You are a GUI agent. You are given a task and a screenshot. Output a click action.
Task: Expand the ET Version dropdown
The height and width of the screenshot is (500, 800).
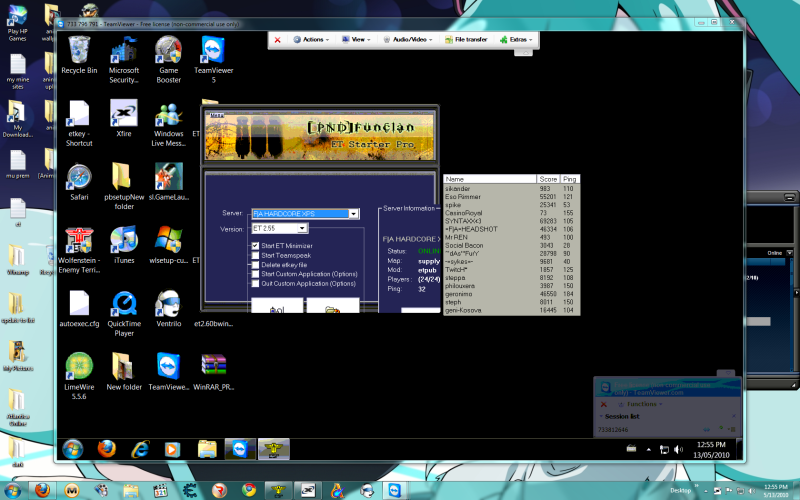pos(302,228)
